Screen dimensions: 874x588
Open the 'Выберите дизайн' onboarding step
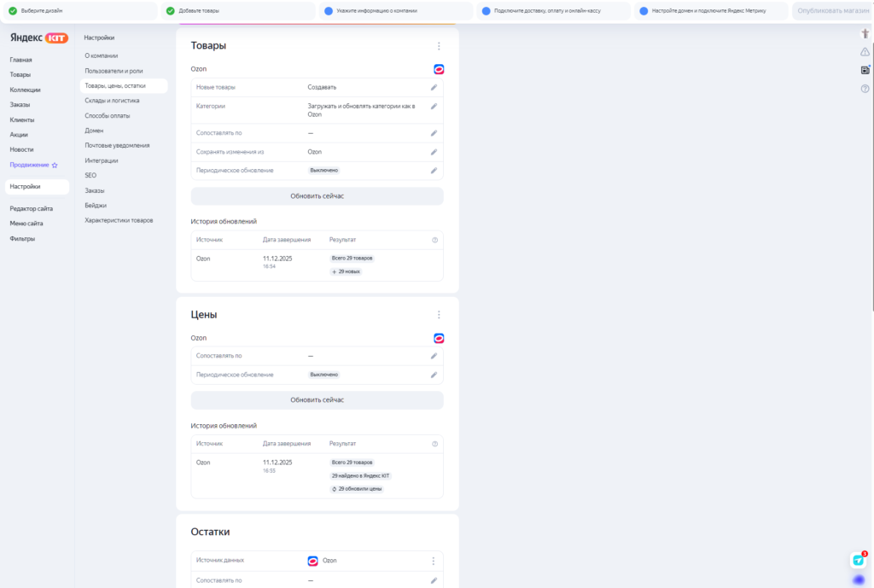click(79, 10)
